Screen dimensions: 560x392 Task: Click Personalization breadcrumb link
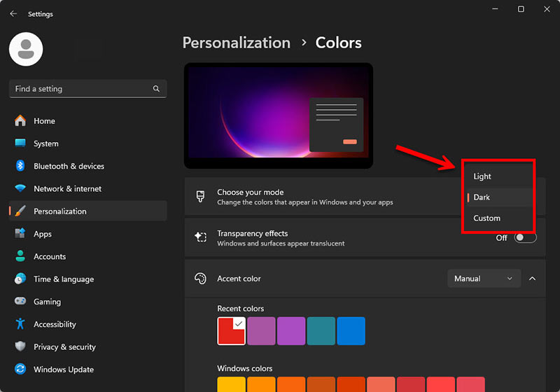pyautogui.click(x=237, y=43)
